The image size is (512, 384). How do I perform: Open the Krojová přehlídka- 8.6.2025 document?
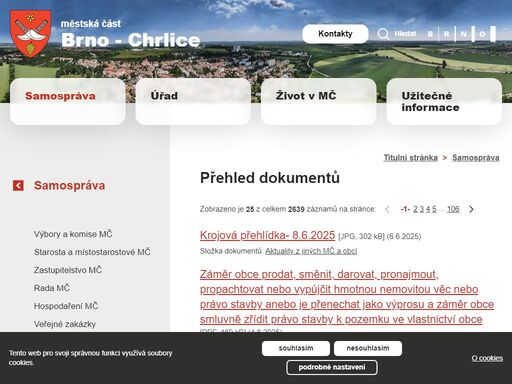coord(267,235)
